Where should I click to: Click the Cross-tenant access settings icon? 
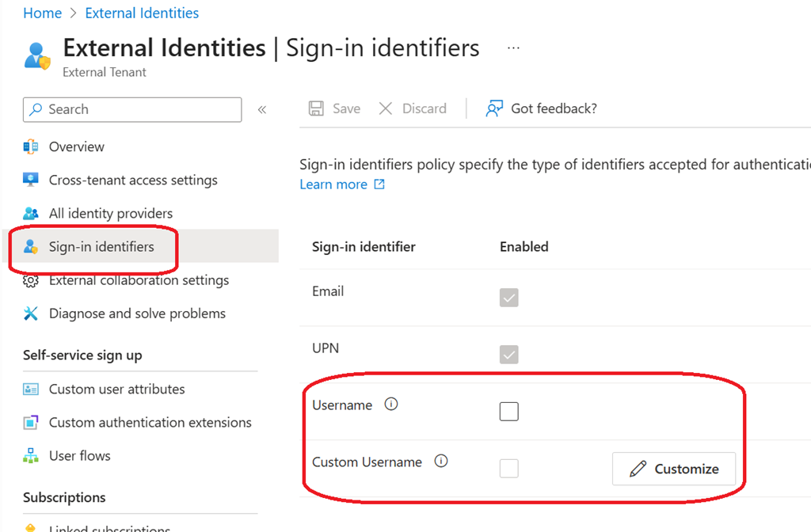[x=31, y=180]
